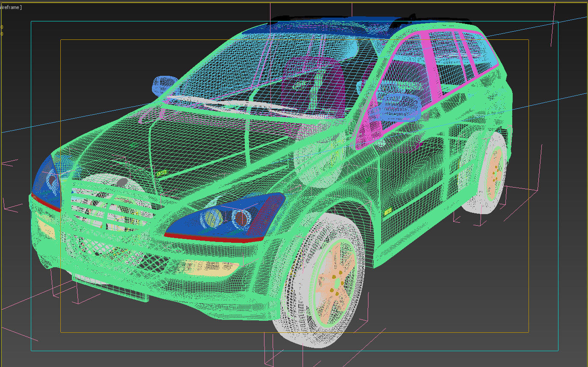
Task: Select the orange rim of the front wheel
Action: tap(335, 283)
